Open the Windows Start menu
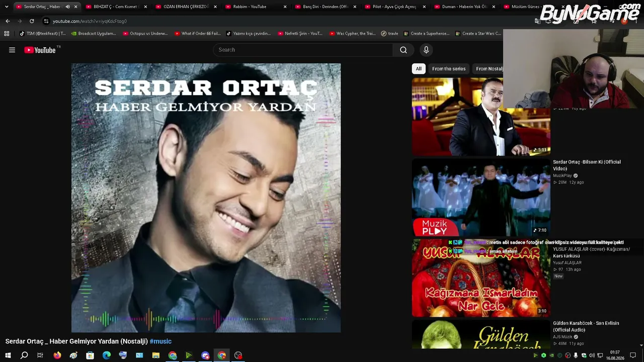The image size is (644, 362). (8, 355)
